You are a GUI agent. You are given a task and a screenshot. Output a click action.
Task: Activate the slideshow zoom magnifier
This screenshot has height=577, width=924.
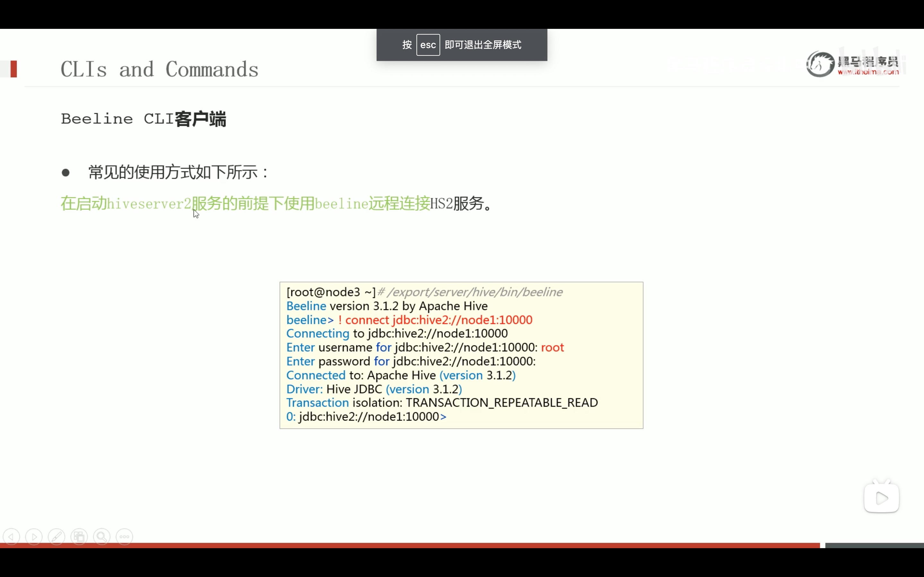click(x=102, y=537)
